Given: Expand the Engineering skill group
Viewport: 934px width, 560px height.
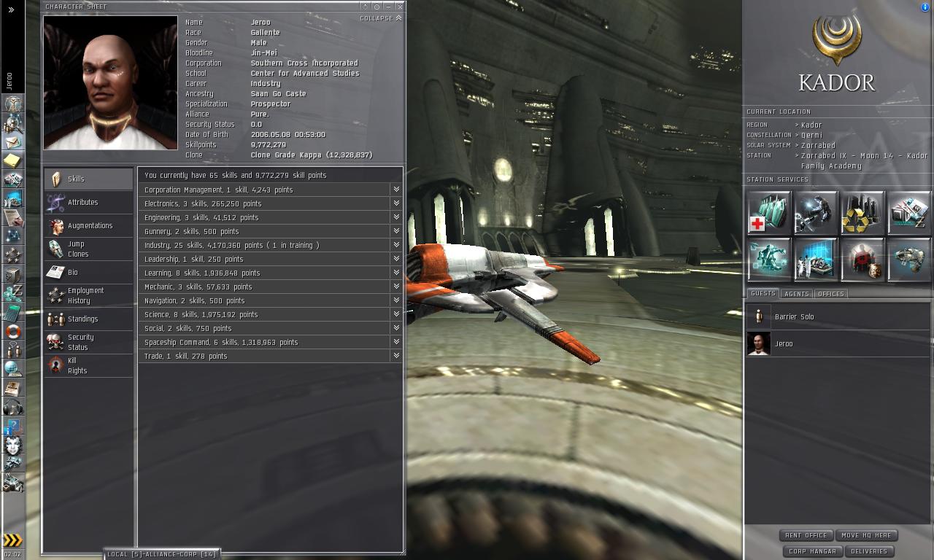Looking at the screenshot, I should (x=396, y=217).
